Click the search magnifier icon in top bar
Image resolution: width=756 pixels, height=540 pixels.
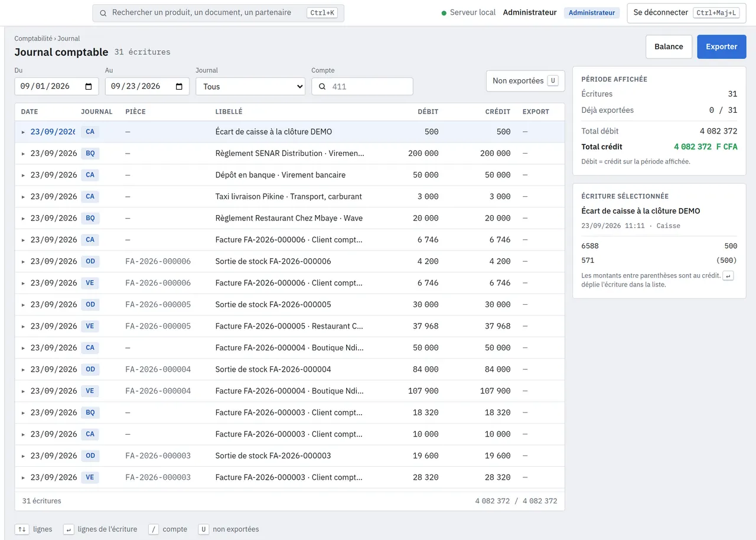pos(103,13)
